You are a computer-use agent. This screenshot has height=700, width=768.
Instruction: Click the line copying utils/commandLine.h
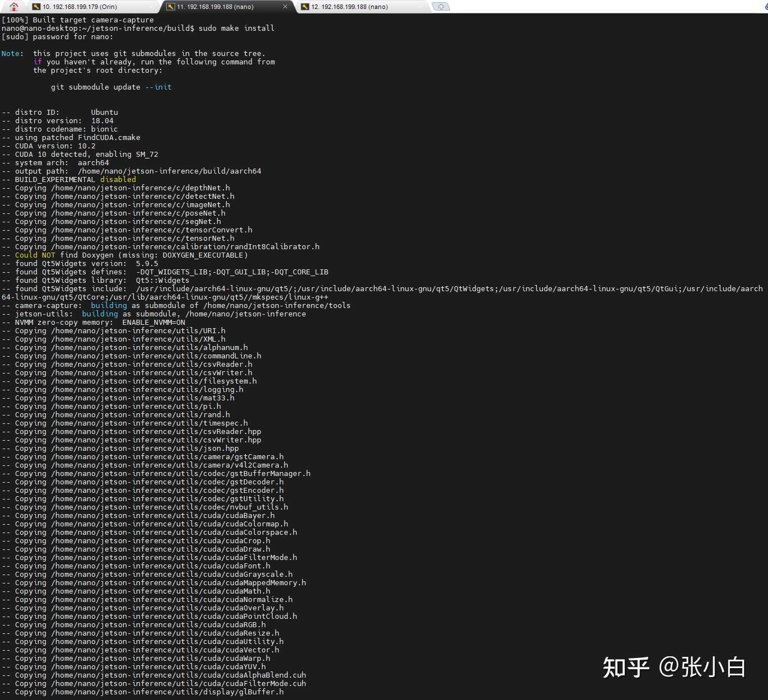point(132,356)
